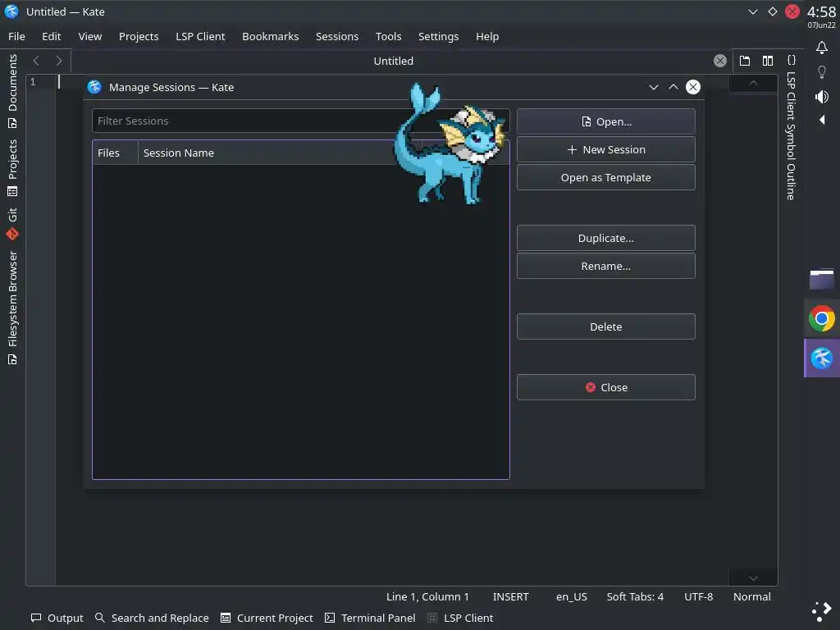Open the KDE application launcher
This screenshot has width=840, height=630.
[x=822, y=611]
